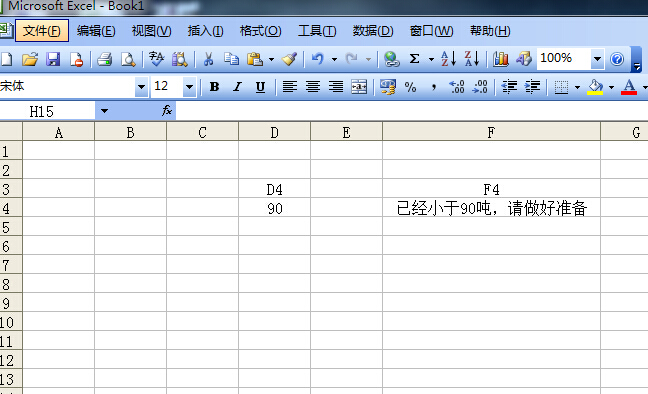The width and height of the screenshot is (648, 394).
Task: Open the zoom 100% dropdown
Action: [x=597, y=59]
